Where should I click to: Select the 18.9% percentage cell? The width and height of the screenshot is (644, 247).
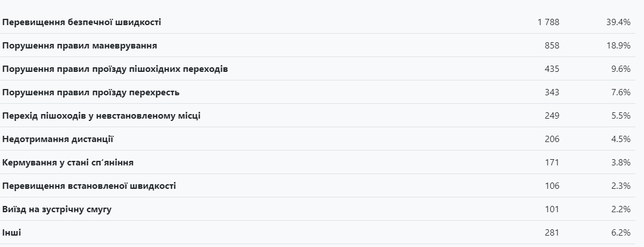click(618, 46)
